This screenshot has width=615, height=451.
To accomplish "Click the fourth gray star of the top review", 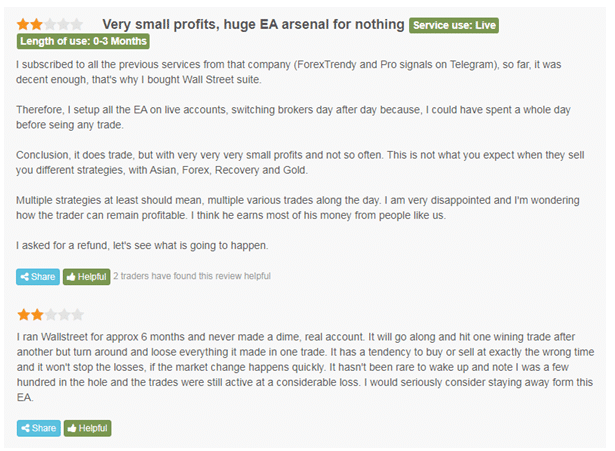I will (x=63, y=25).
